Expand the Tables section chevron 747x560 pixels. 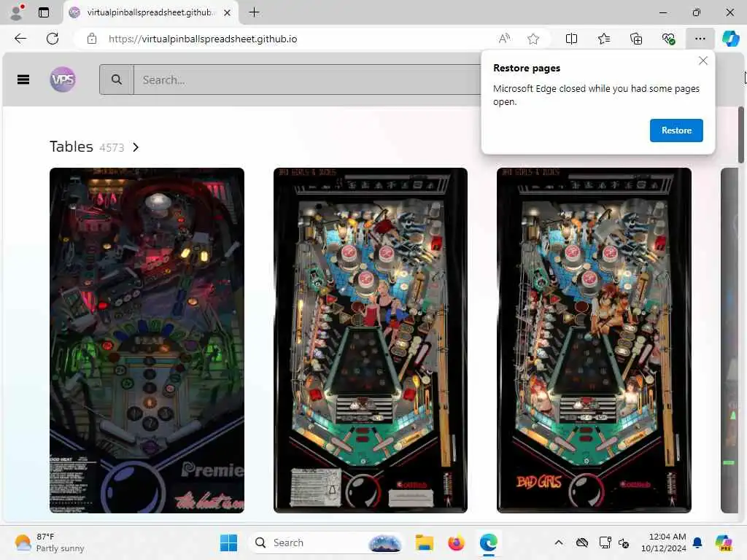(136, 147)
